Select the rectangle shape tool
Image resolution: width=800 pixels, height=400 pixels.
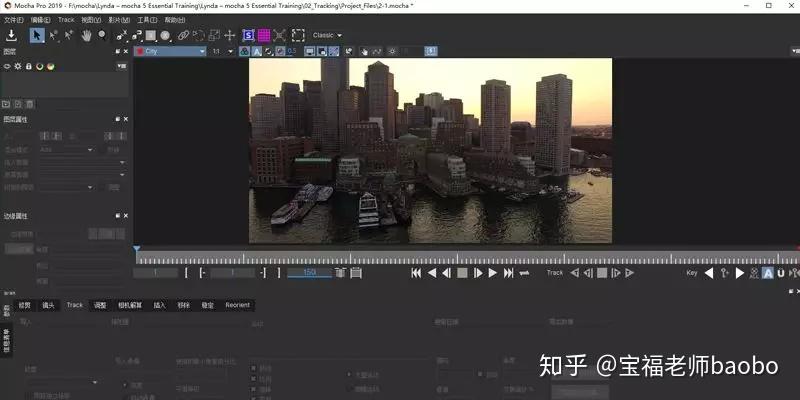[151, 35]
